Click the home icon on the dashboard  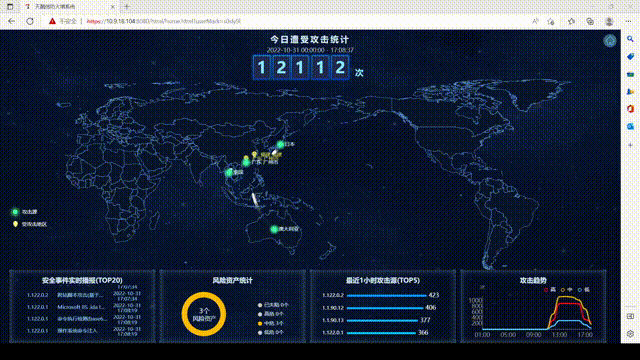(x=610, y=40)
